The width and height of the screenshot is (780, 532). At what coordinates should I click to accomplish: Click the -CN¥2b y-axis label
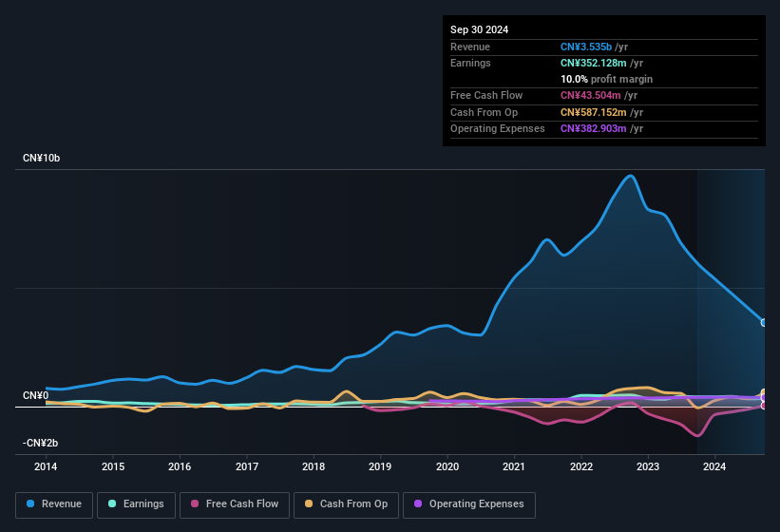click(40, 443)
